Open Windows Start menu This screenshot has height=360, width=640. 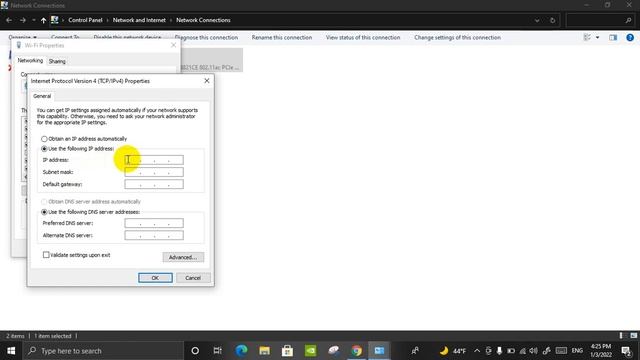(x=11, y=351)
